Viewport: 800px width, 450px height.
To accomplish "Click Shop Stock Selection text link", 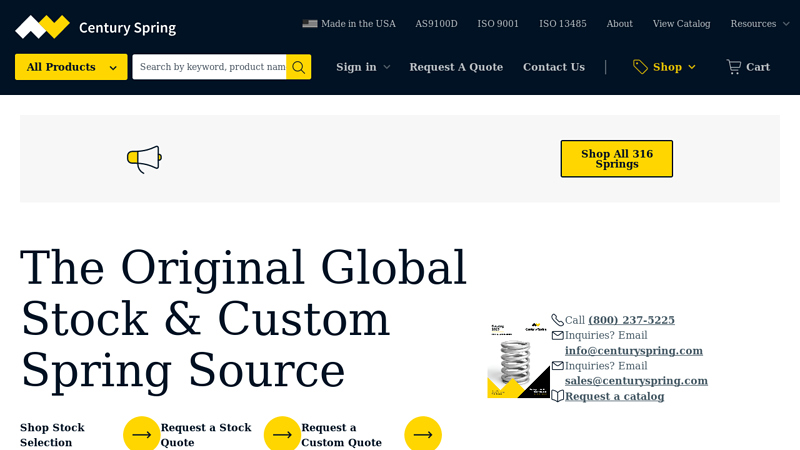I will (x=52, y=435).
